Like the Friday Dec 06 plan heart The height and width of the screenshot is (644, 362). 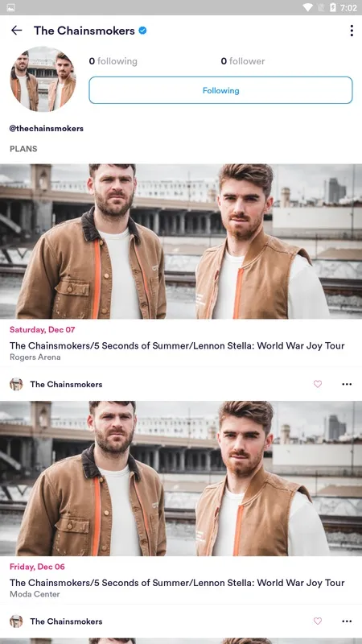(x=318, y=621)
